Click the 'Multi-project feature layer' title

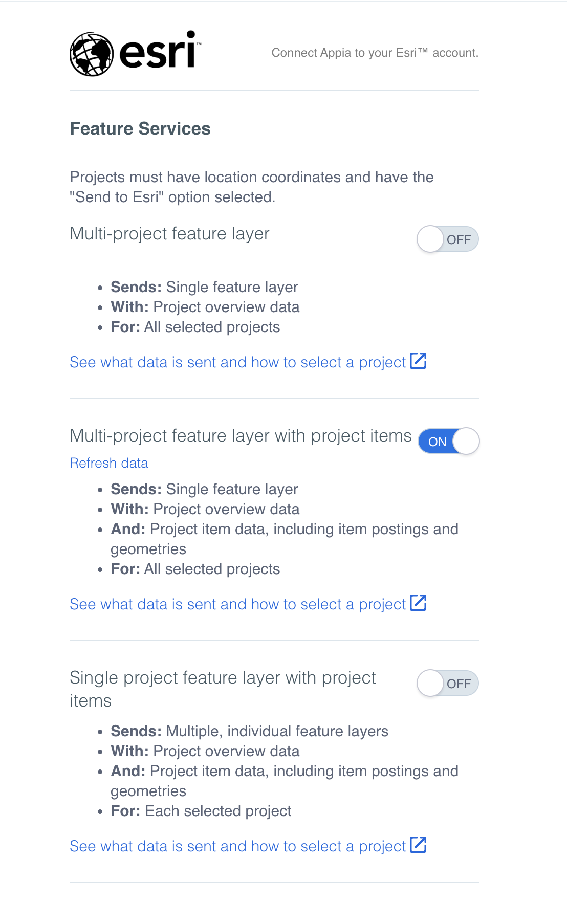[x=169, y=234]
